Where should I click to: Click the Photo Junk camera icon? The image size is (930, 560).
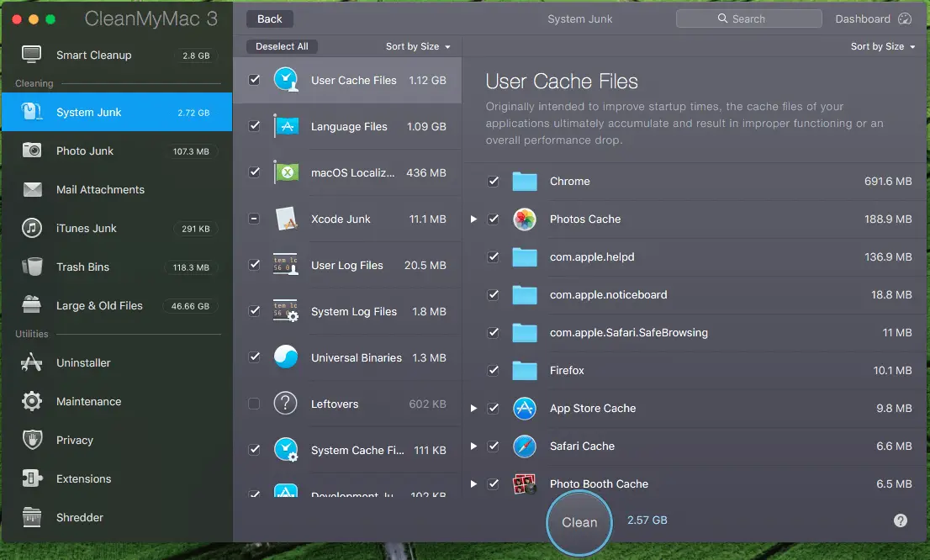pyautogui.click(x=32, y=151)
